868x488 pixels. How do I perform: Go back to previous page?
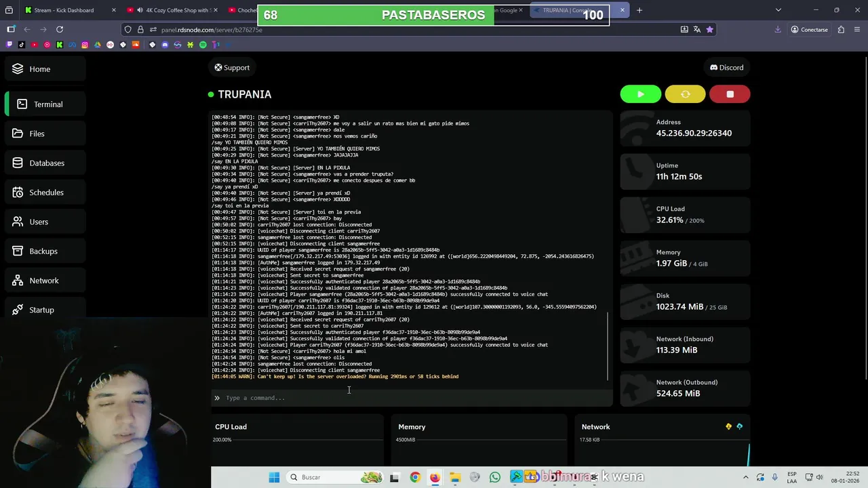[27, 29]
